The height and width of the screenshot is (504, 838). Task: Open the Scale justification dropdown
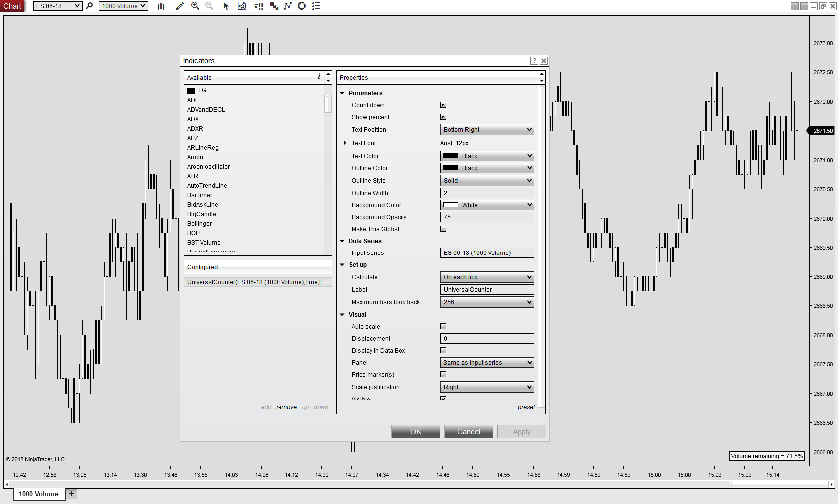point(487,387)
